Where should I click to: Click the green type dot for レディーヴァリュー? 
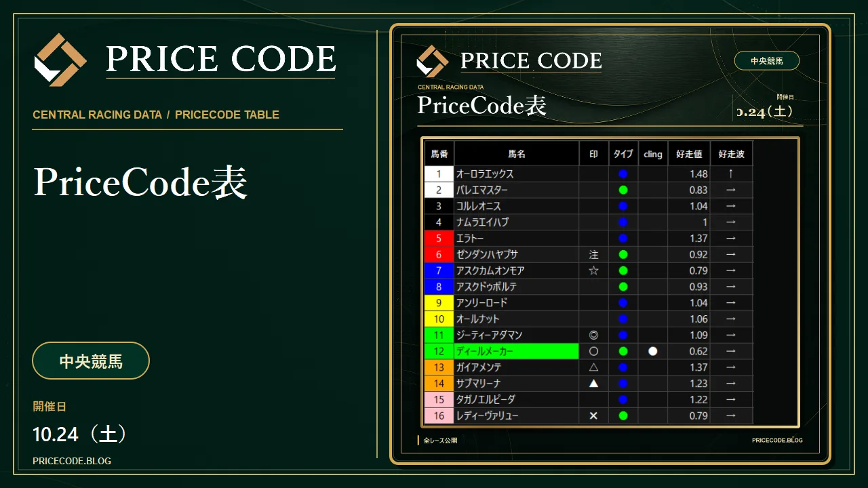623,416
